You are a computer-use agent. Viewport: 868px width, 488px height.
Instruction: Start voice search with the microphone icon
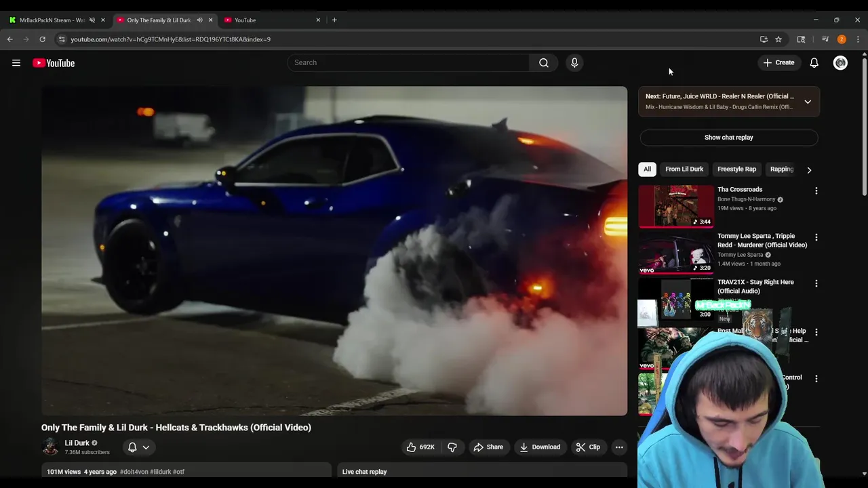574,62
